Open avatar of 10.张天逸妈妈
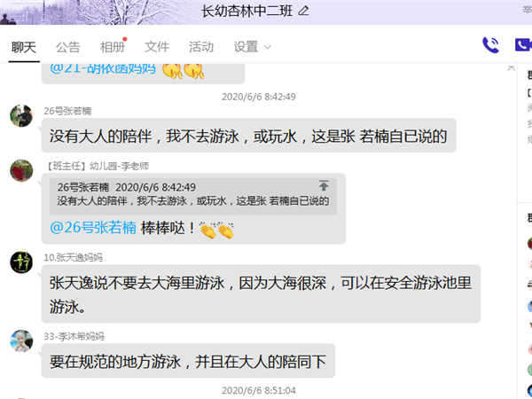532x399 pixels. [x=21, y=262]
